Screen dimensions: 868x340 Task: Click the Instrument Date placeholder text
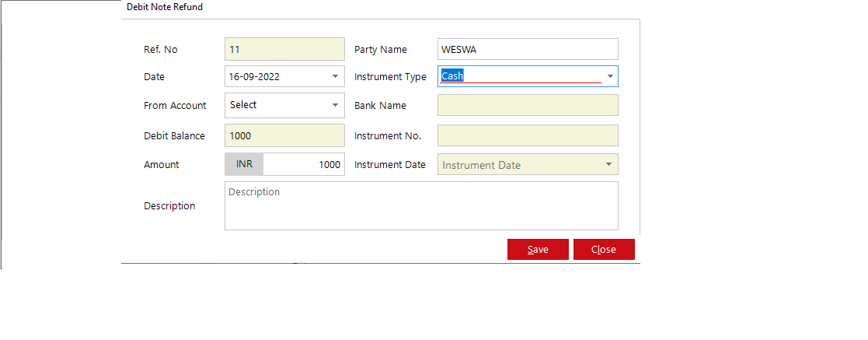[482, 165]
